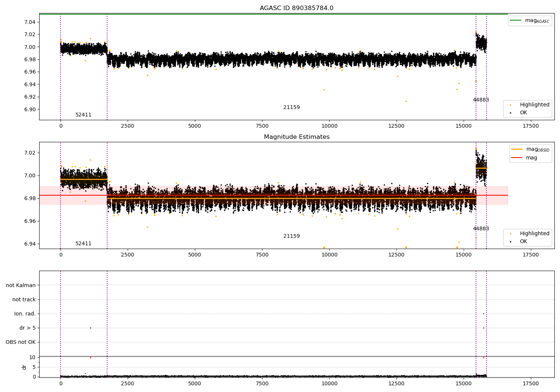Click the 7500 x-tick under the top plot
Image resolution: width=560 pixels, height=392 pixels.
tap(262, 126)
